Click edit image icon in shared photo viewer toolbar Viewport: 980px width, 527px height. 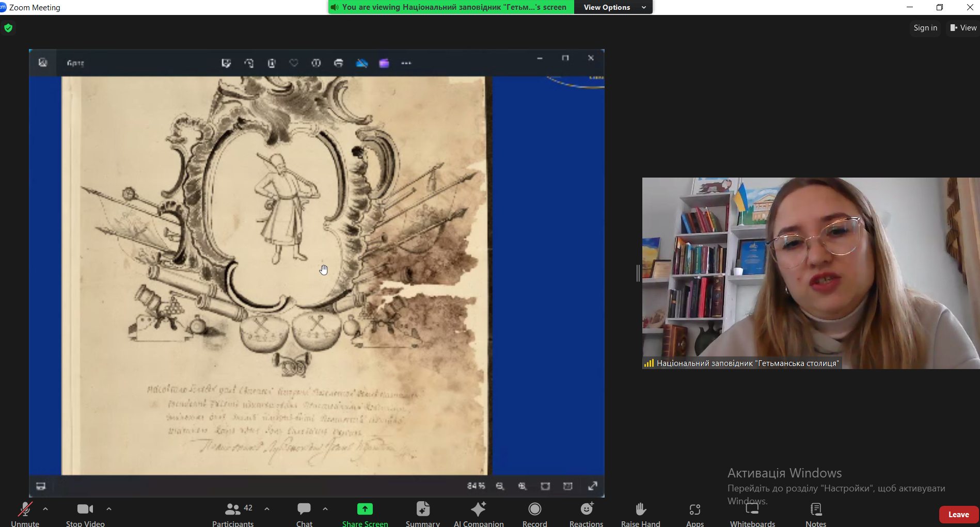pyautogui.click(x=226, y=63)
